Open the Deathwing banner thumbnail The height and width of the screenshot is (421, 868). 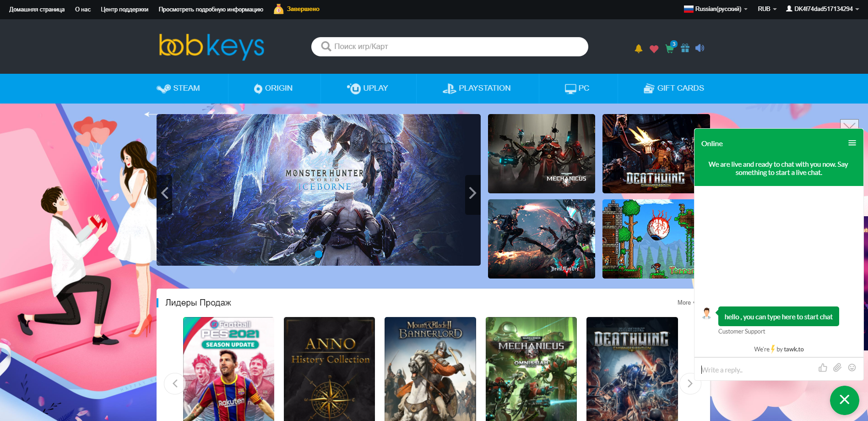coord(648,153)
